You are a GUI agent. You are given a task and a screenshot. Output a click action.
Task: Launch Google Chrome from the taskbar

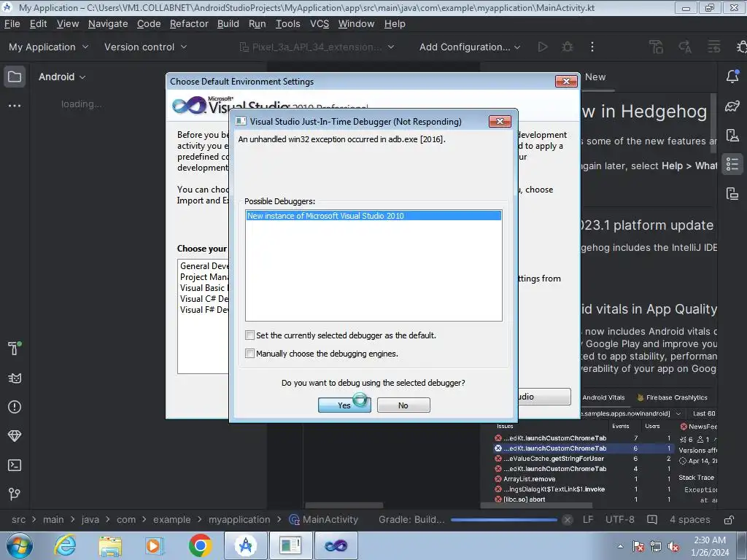[x=200, y=545]
